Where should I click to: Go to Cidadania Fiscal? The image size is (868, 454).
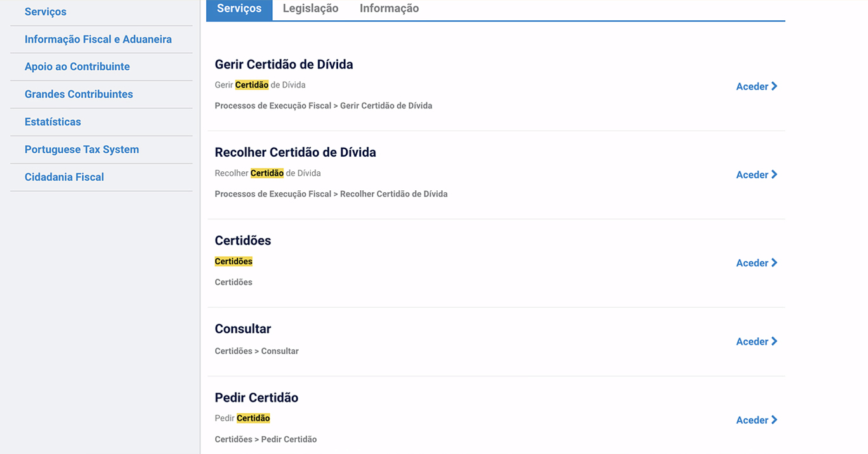64,178
